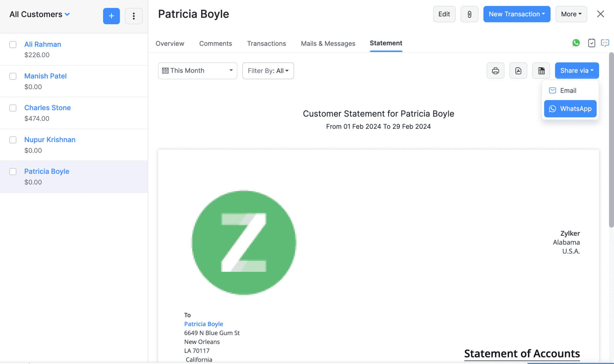Viewport: 614px width, 364px height.
Task: Export statement as spreadsheet icon
Action: [x=541, y=71]
